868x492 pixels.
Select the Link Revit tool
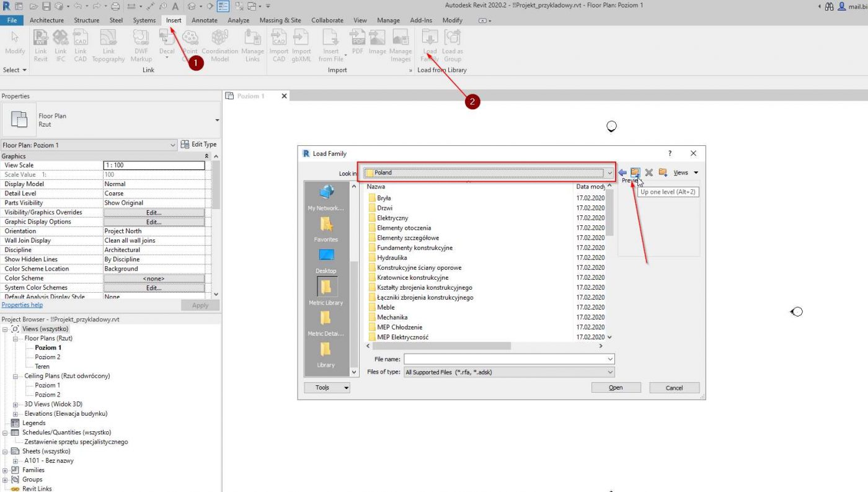(x=40, y=47)
